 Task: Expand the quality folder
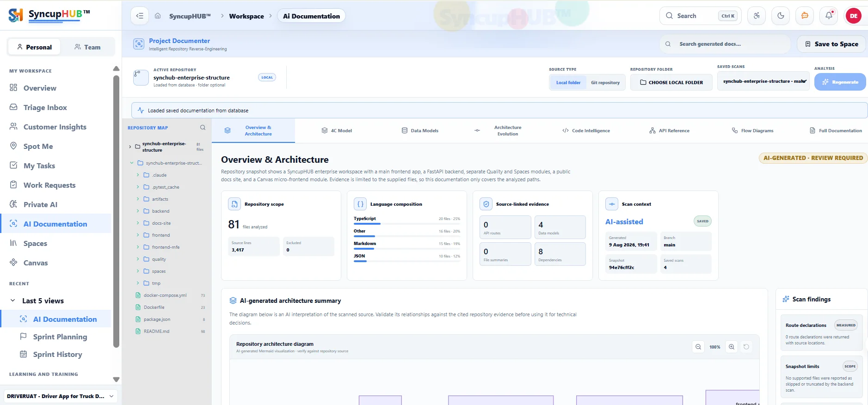138,259
